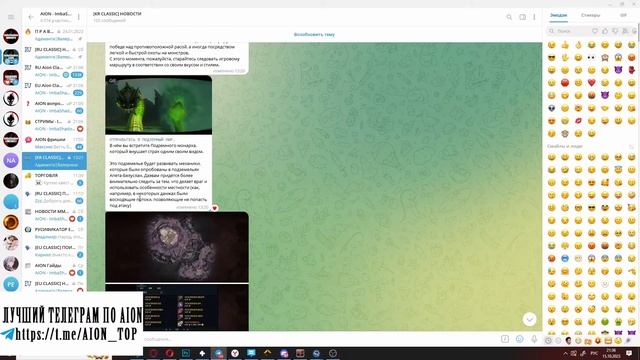This screenshot has height=360, width=640.
Task: Open Photoshop from the taskbar
Action: point(186,353)
